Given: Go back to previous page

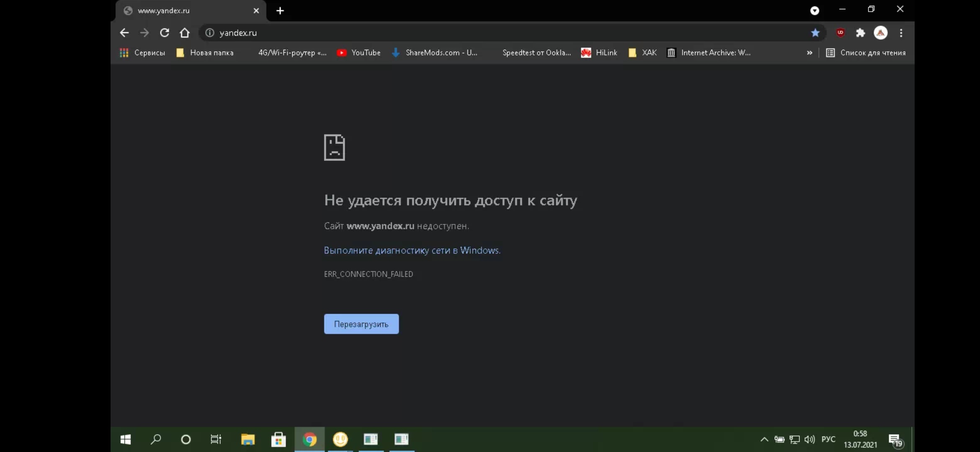Looking at the screenshot, I should click(x=124, y=33).
